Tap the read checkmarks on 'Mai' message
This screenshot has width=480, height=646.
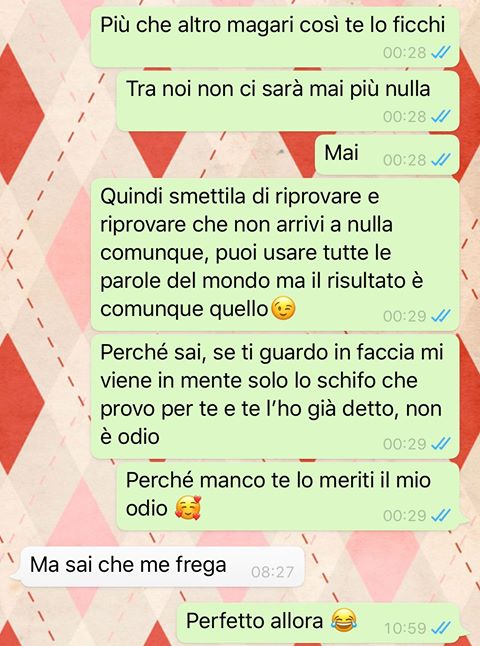(440, 159)
